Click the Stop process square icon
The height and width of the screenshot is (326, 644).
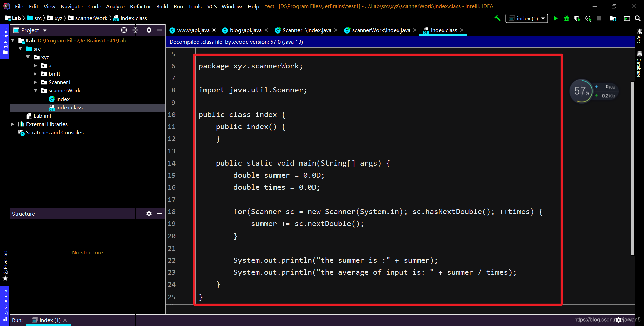(599, 18)
